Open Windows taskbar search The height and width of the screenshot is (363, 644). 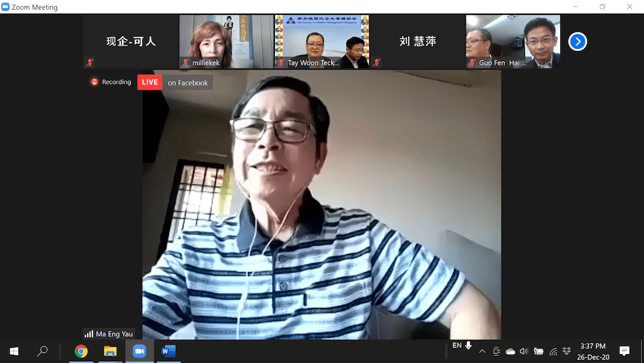43,351
